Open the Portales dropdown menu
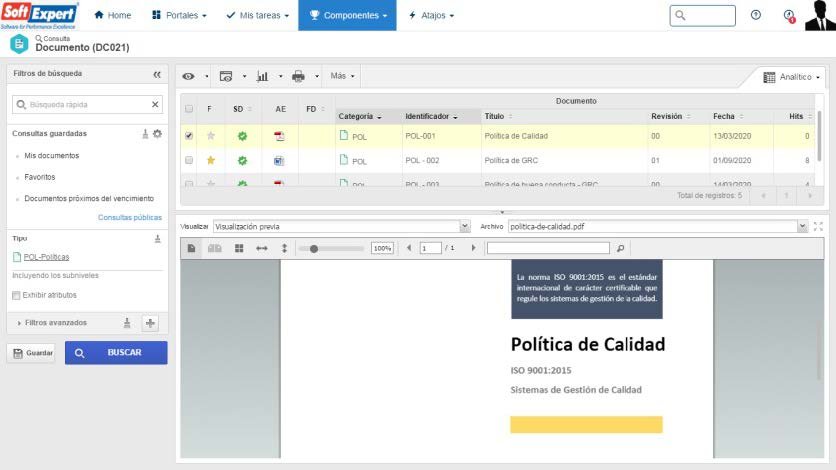 click(179, 15)
